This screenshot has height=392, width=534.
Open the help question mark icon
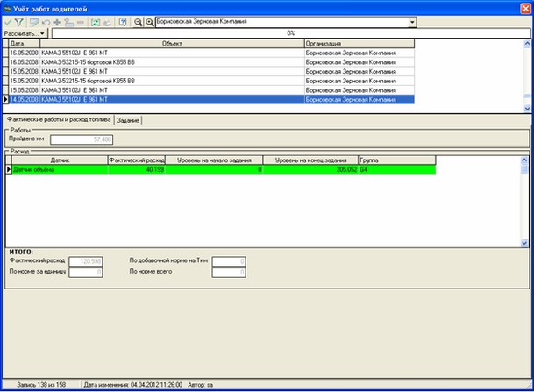tap(122, 21)
